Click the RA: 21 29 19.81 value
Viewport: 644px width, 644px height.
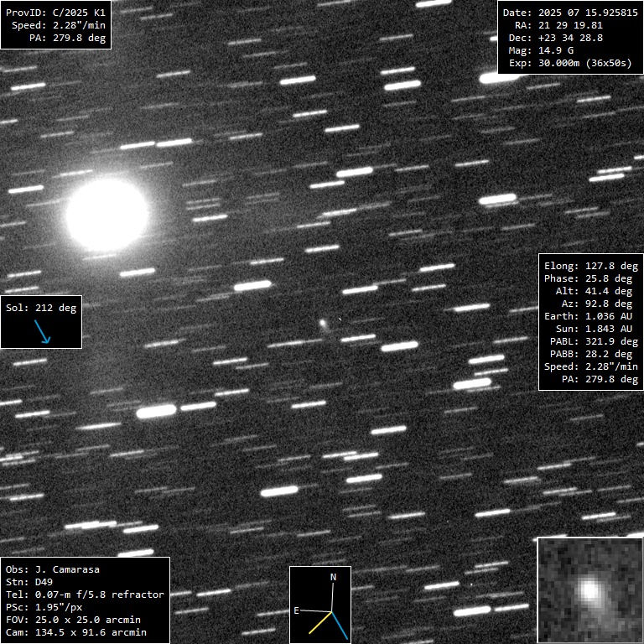tap(558, 25)
